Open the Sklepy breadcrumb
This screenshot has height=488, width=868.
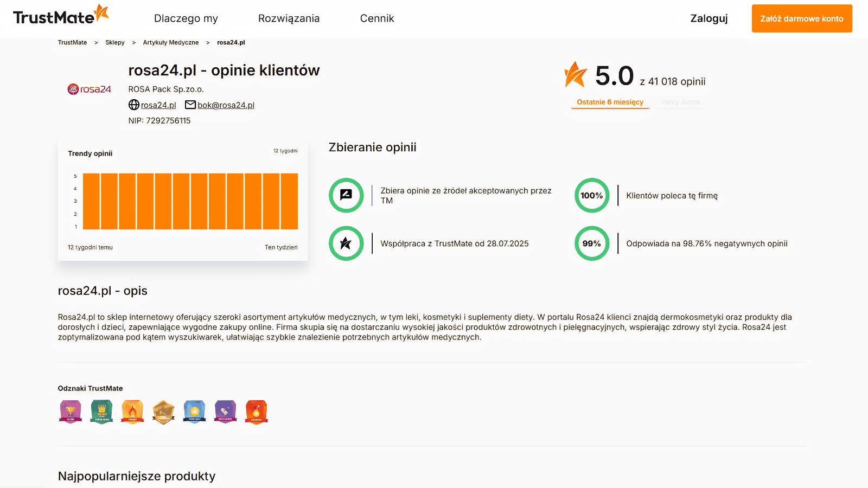(x=115, y=42)
